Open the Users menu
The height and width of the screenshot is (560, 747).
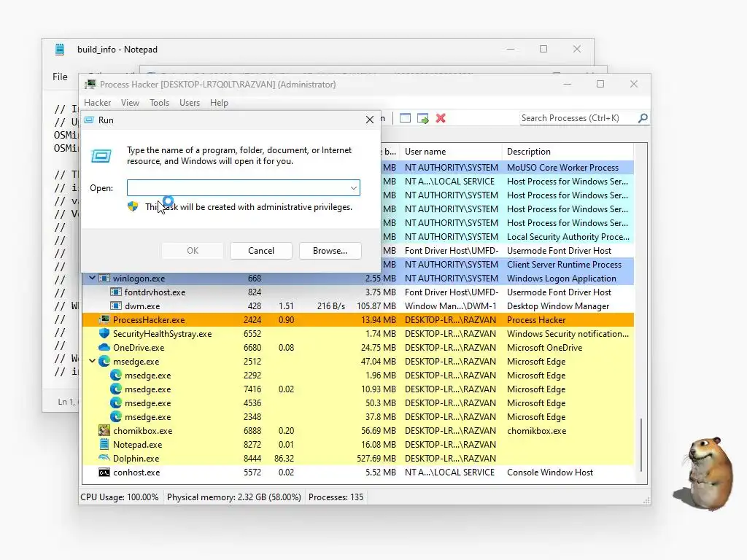[190, 102]
